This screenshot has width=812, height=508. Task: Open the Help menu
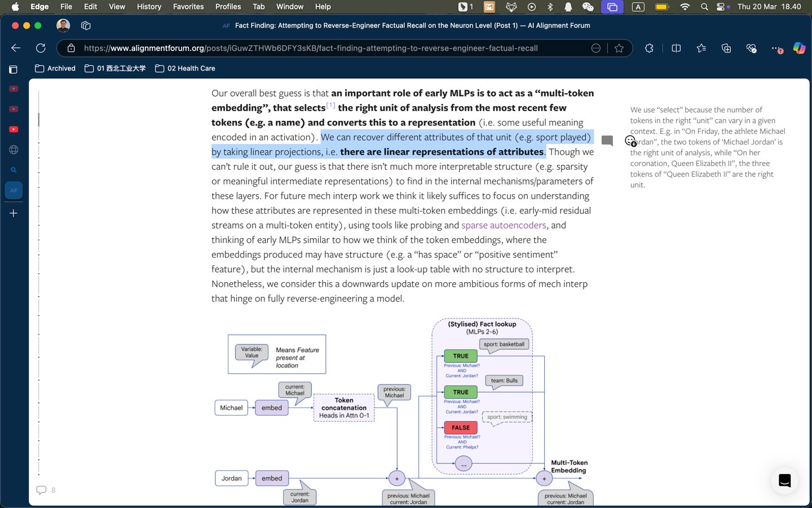point(323,7)
